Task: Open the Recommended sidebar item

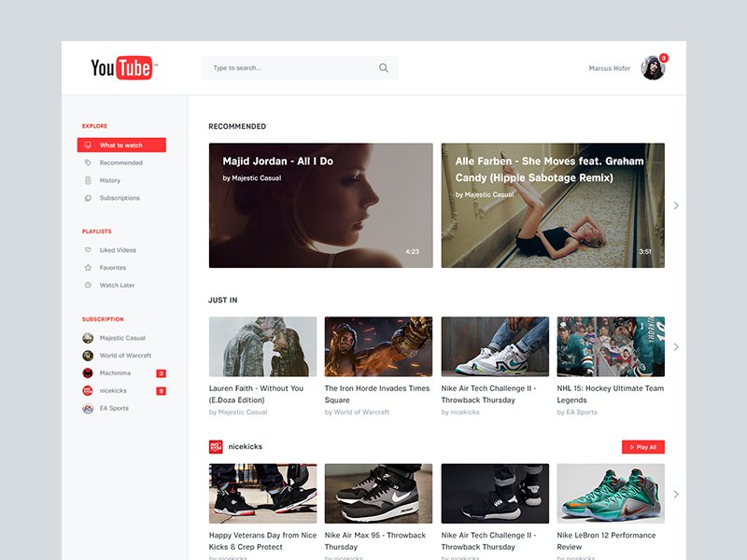Action: tap(121, 162)
